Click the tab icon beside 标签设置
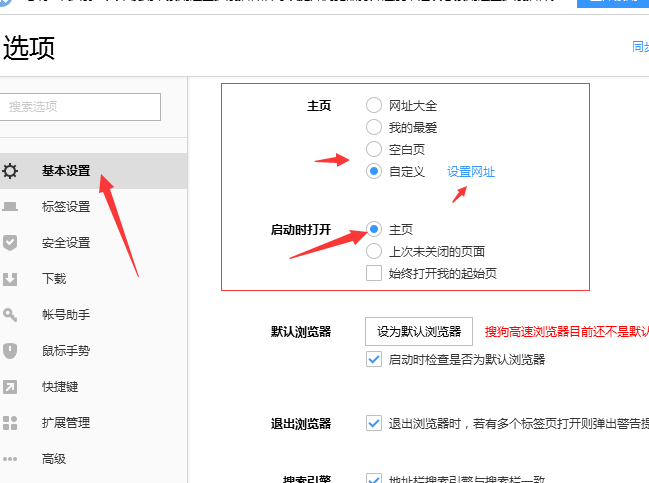Screen dimensions: 649x483 pyautogui.click(x=10, y=207)
